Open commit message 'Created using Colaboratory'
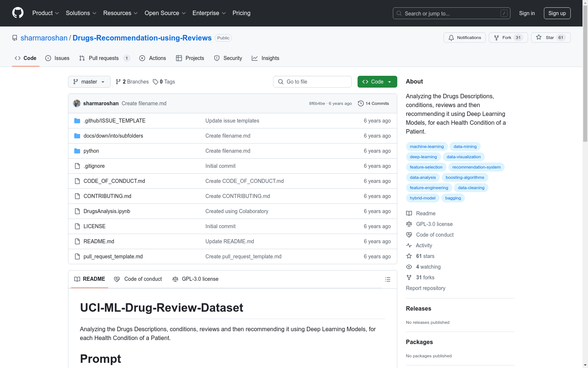 (x=237, y=211)
